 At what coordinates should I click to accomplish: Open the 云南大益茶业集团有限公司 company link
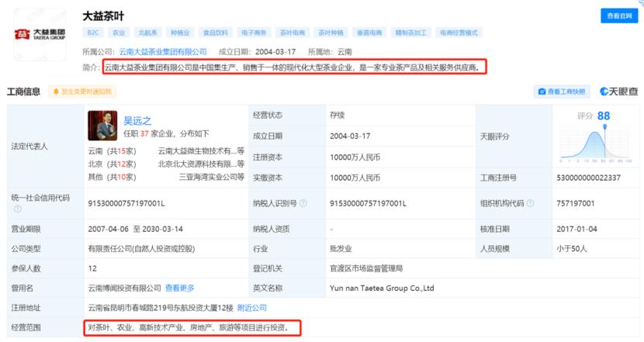[163, 52]
